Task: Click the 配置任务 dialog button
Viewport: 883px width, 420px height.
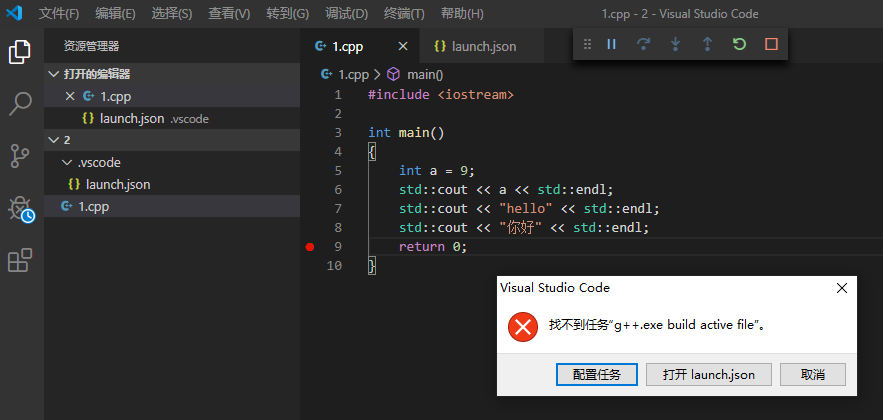Action: (597, 374)
